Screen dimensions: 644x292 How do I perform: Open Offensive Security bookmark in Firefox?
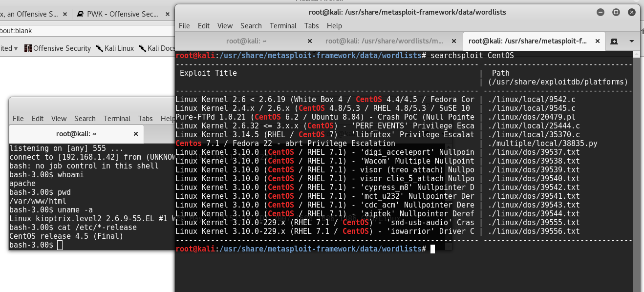tap(58, 48)
